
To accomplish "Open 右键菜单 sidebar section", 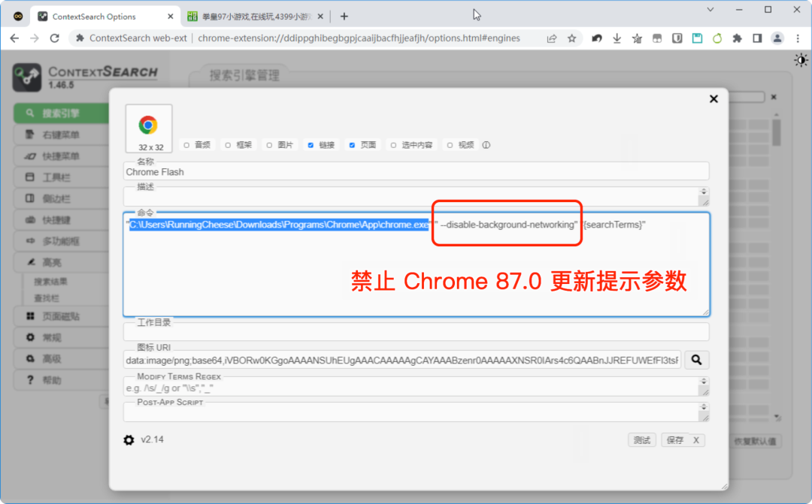I will pos(61,134).
